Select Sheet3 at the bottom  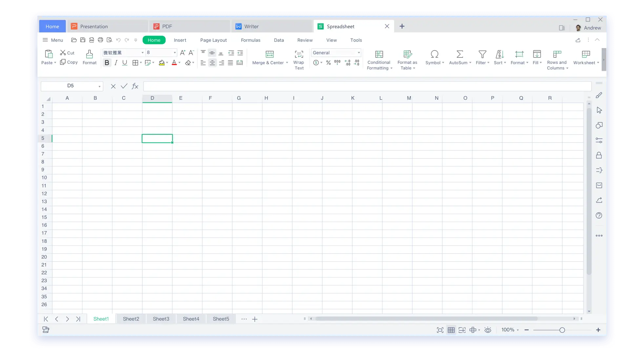pyautogui.click(x=161, y=319)
